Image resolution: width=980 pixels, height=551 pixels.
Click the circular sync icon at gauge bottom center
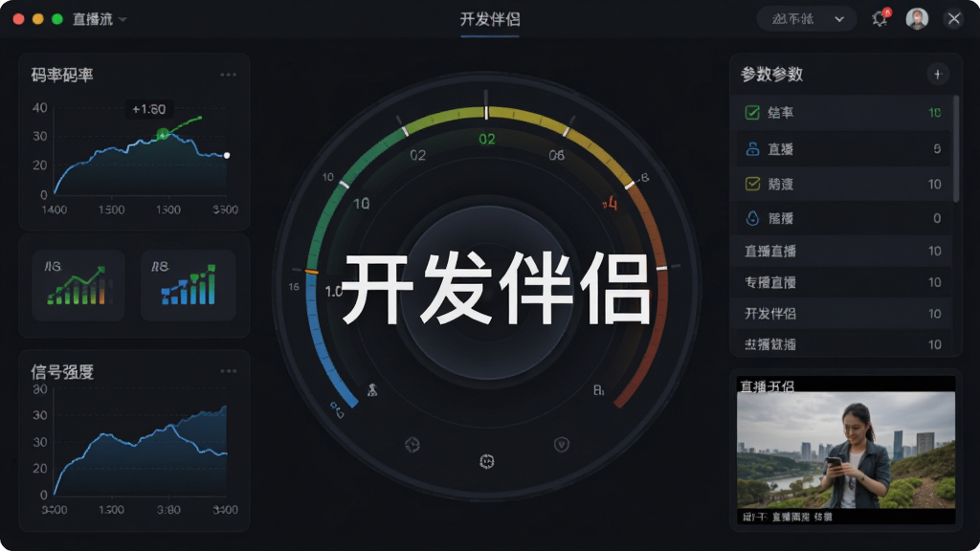tap(487, 461)
